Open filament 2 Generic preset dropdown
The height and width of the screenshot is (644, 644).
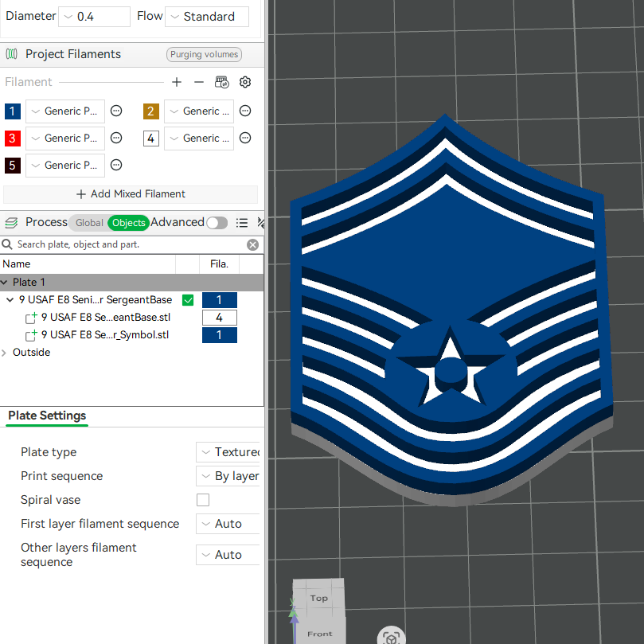(199, 111)
